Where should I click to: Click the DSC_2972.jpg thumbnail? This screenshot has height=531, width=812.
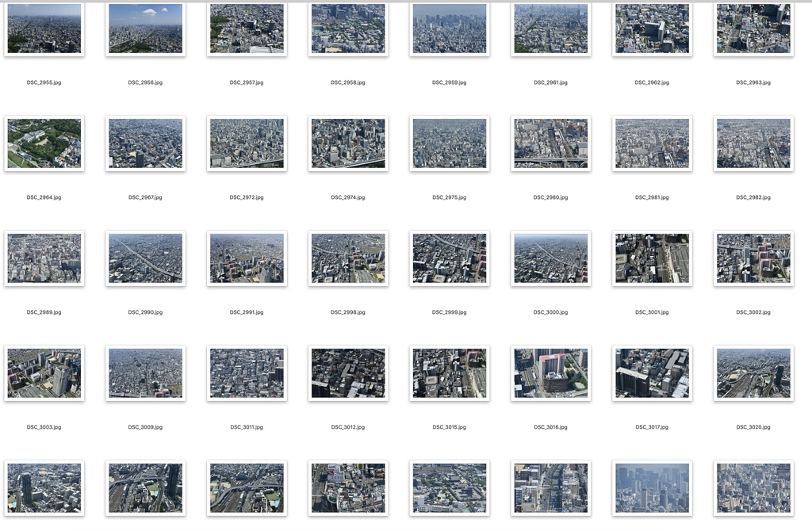[247, 143]
